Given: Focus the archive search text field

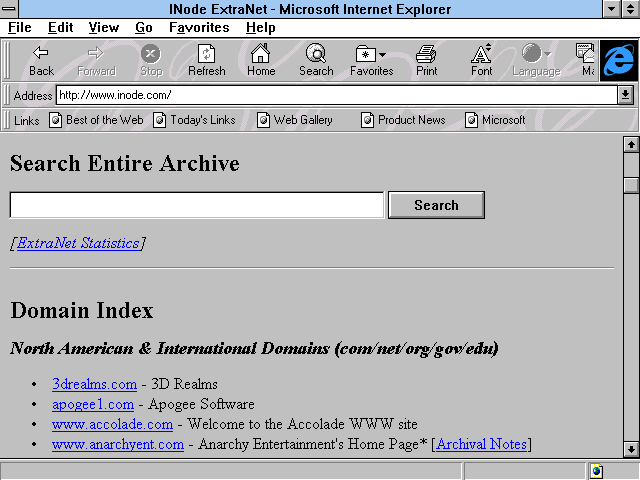Looking at the screenshot, I should pos(197,205).
